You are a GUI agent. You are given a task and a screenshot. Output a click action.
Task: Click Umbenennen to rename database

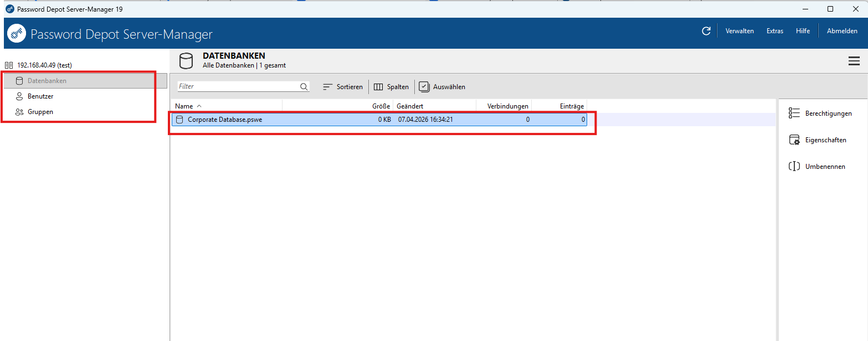pyautogui.click(x=817, y=166)
